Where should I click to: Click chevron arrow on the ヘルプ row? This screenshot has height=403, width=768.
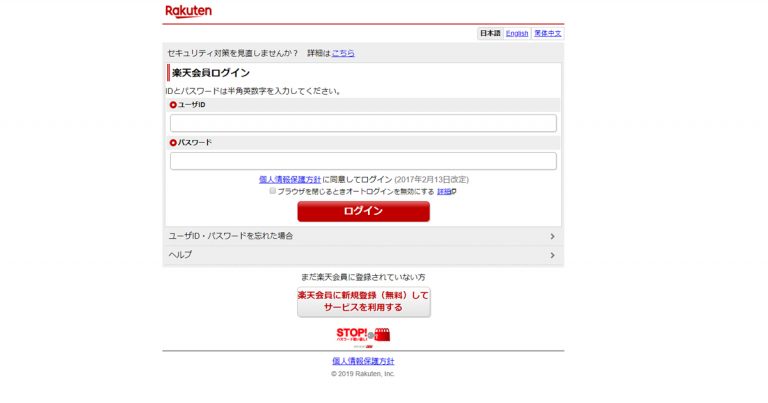pyautogui.click(x=552, y=256)
